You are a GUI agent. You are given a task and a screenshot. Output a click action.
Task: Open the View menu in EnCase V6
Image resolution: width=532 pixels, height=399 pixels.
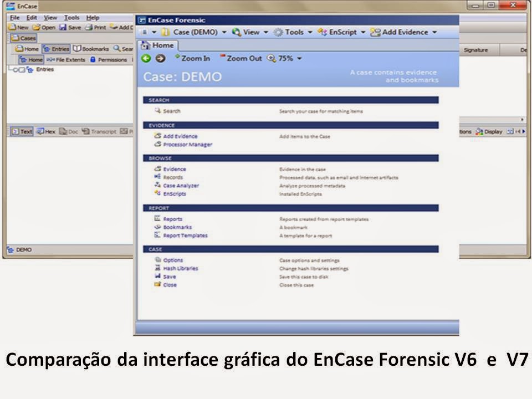click(50, 18)
